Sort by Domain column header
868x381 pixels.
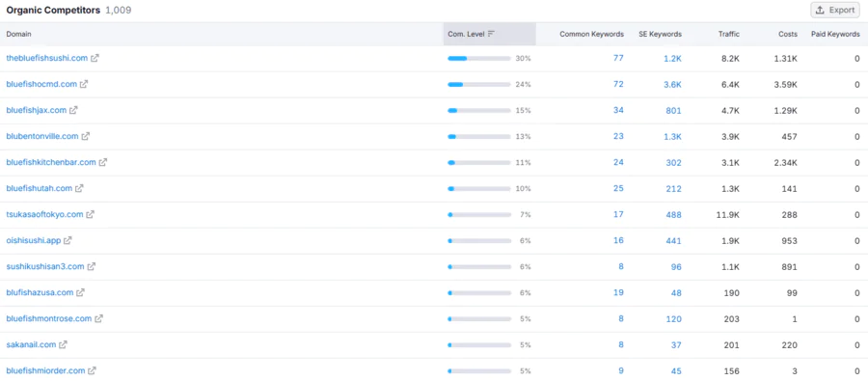click(19, 34)
